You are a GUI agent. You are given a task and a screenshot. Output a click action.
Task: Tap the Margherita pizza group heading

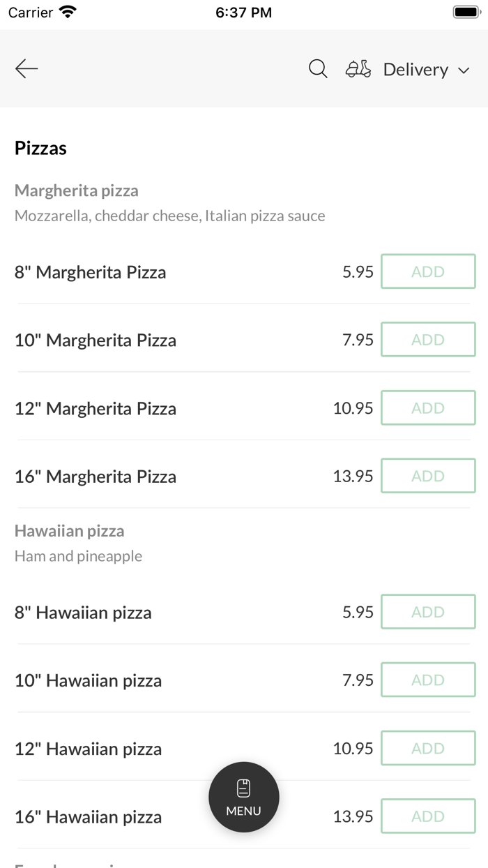coord(77,190)
